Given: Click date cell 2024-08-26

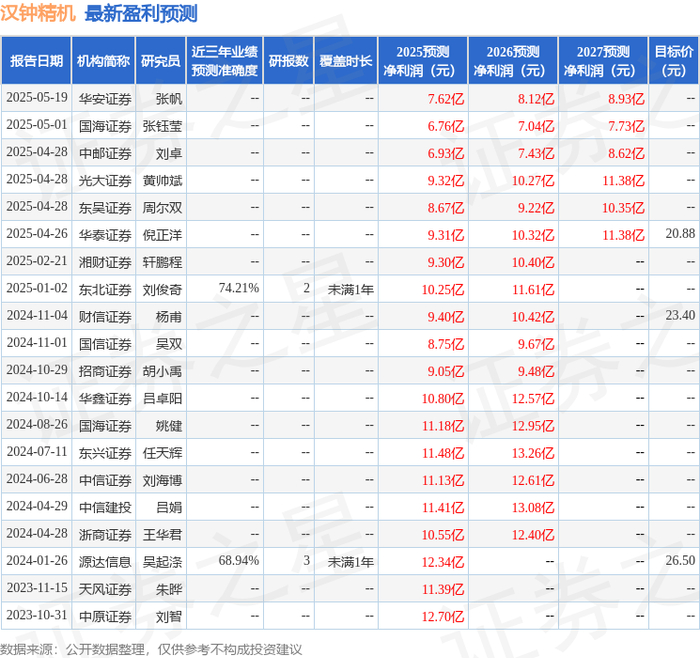Looking at the screenshot, I should coord(37,425).
